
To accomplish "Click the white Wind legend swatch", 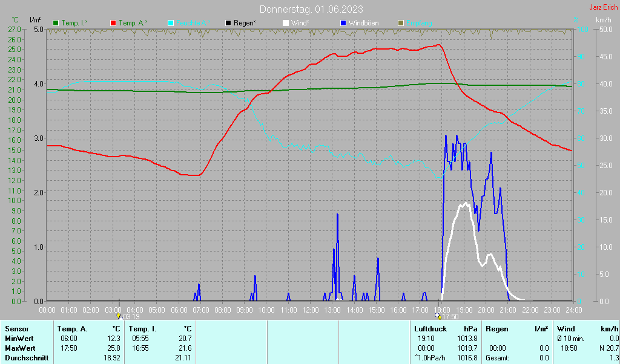I will click(x=286, y=23).
